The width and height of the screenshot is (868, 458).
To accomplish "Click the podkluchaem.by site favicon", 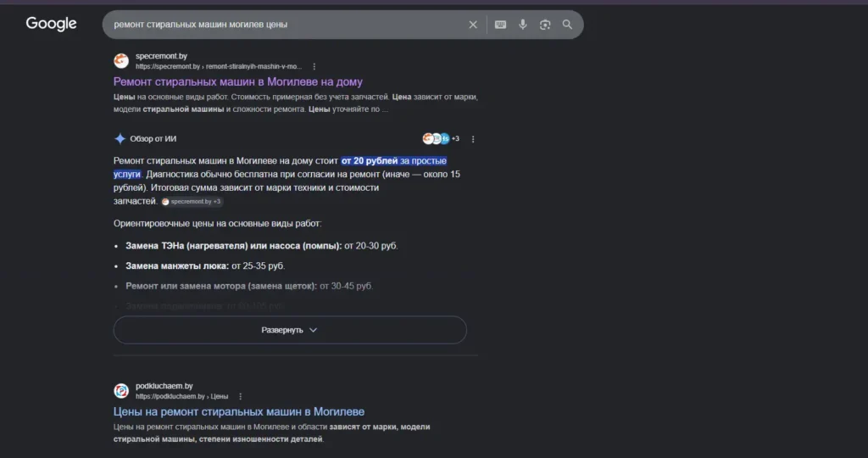I will click(121, 390).
